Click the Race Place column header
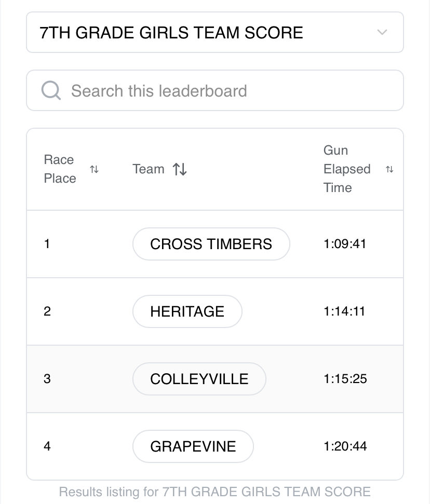The image size is (430, 504). click(x=60, y=169)
